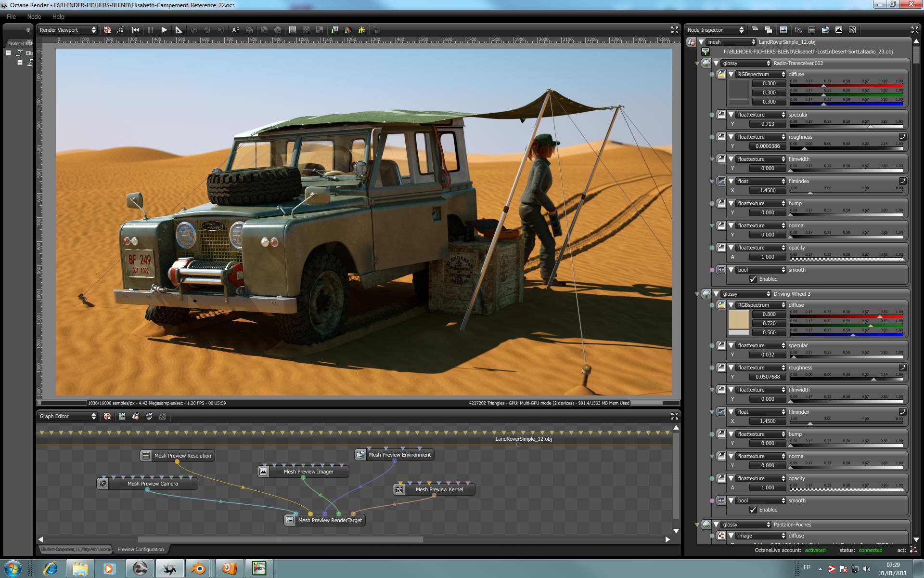
Task: Open Blender from the taskbar
Action: tap(198, 568)
